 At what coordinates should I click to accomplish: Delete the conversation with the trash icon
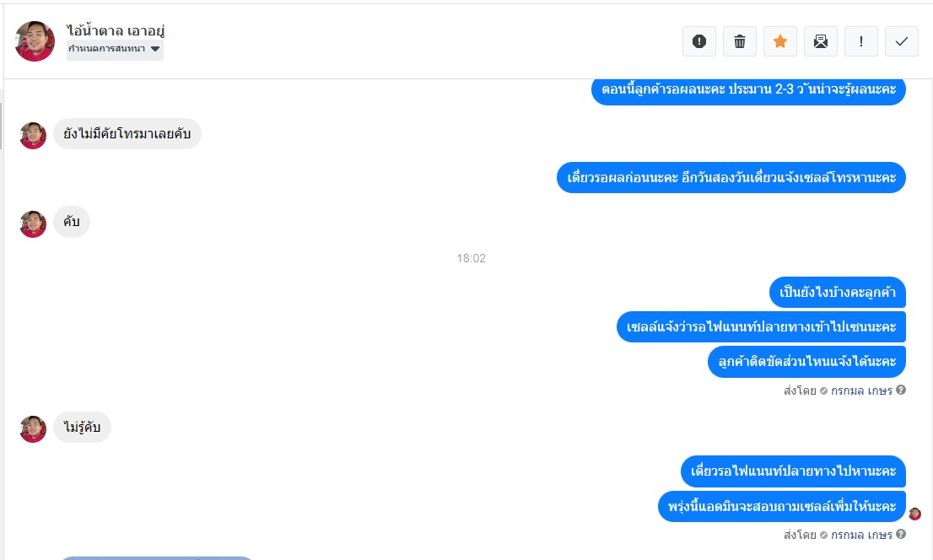coord(740,41)
